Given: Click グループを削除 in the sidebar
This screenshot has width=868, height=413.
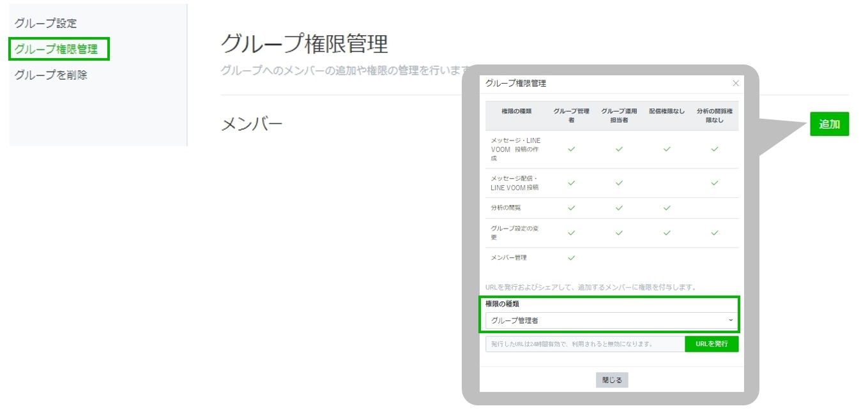Looking at the screenshot, I should (x=51, y=75).
